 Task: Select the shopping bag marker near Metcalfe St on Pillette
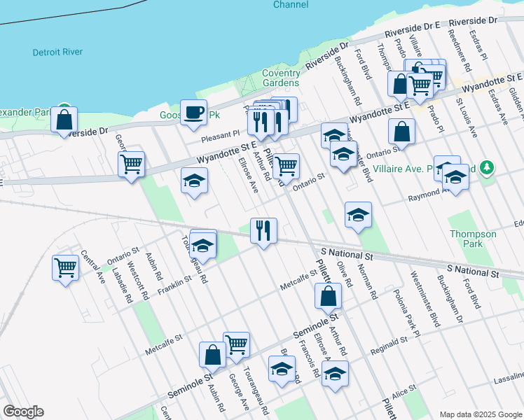(328, 296)
